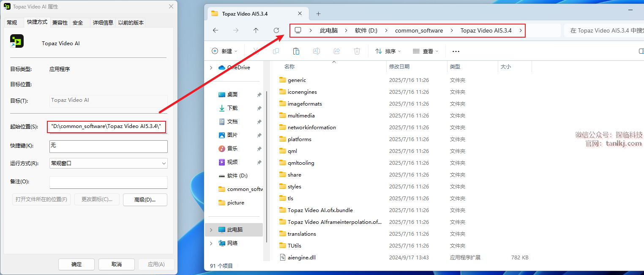The width and height of the screenshot is (644, 275).
Task: Switch to the 安全 tab
Action: coord(78,23)
